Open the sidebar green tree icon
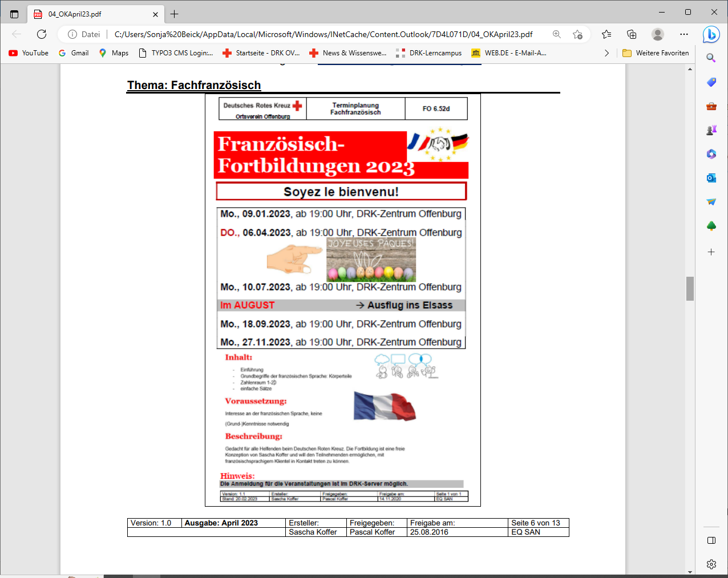 (711, 226)
